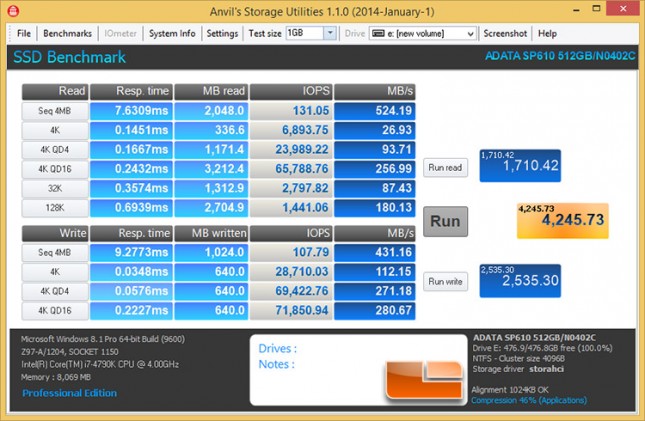Click the Run read button
Screen dimensions: 645x421
[445, 167]
